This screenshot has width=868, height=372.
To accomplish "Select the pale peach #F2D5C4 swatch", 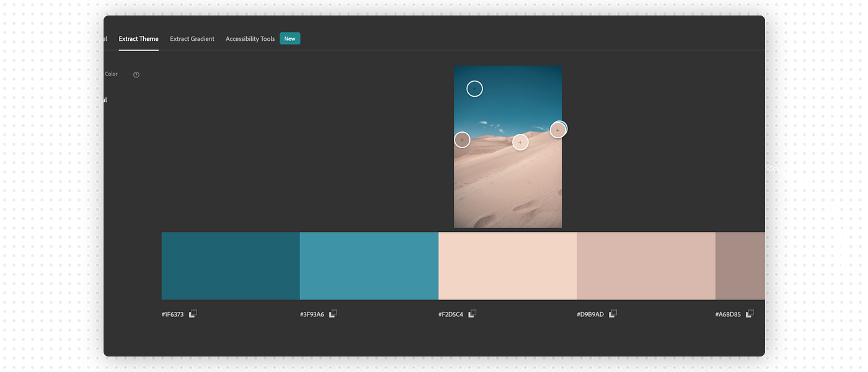I will pyautogui.click(x=508, y=266).
